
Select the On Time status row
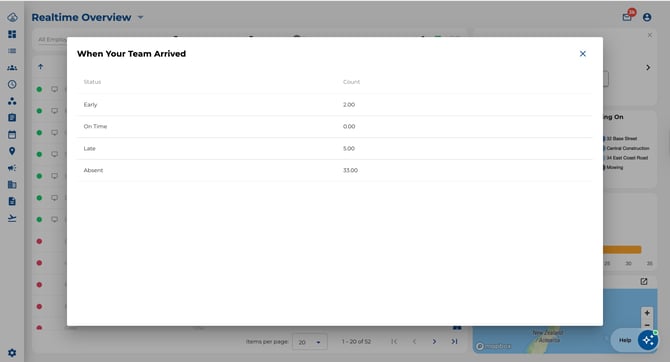[x=335, y=127]
